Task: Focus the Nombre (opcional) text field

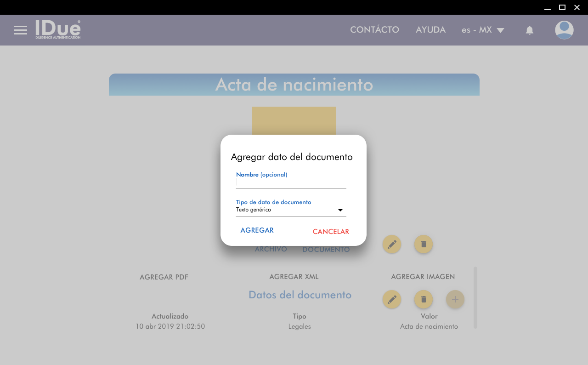Action: 291,182
